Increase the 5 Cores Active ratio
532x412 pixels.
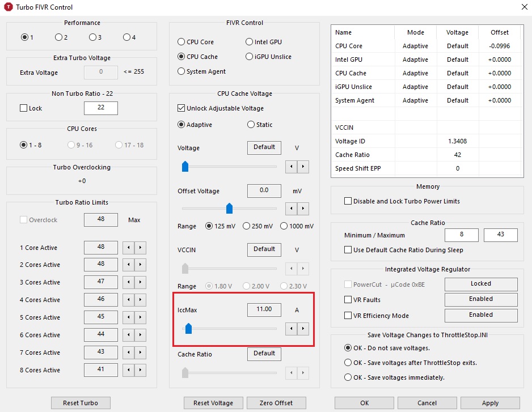(140, 317)
